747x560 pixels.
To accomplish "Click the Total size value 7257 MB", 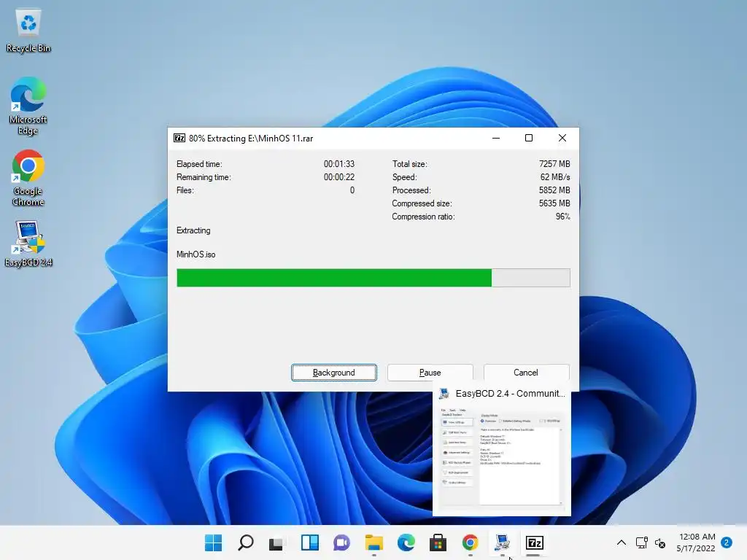I will click(554, 164).
